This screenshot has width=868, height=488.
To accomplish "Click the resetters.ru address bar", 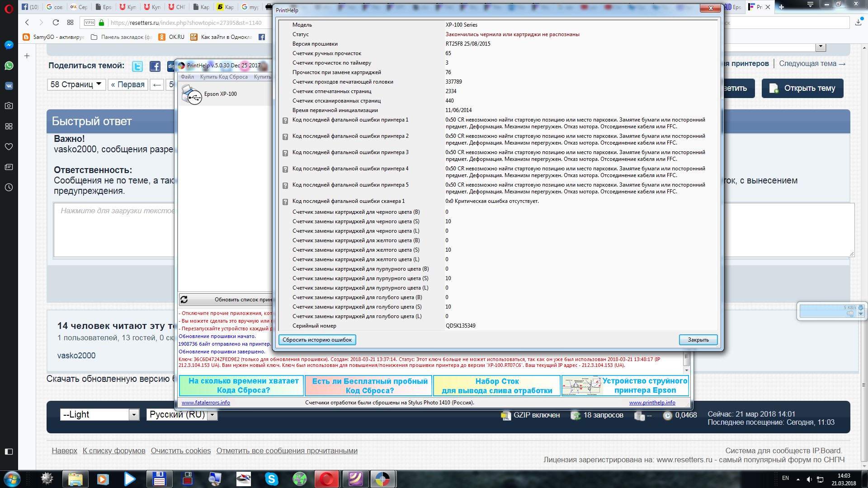I will click(186, 23).
